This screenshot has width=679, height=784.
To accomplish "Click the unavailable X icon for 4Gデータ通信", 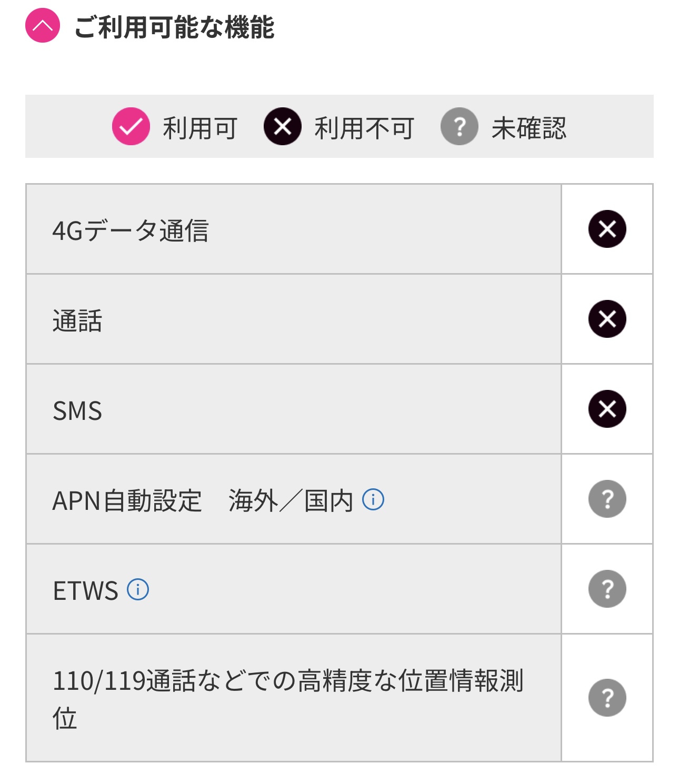I will 607,229.
